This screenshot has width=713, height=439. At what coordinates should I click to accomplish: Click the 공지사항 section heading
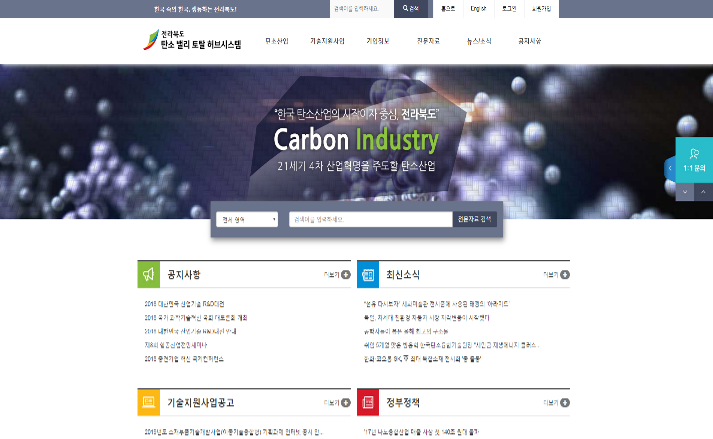pyautogui.click(x=184, y=274)
